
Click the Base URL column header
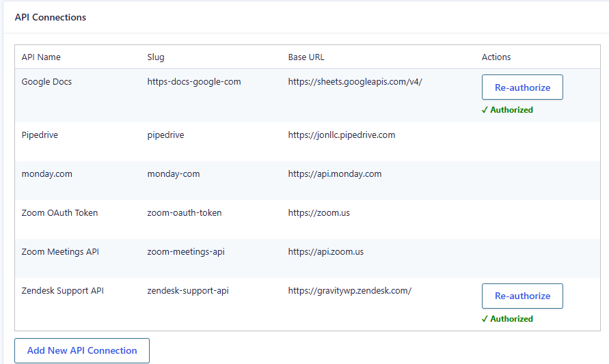pyautogui.click(x=306, y=57)
